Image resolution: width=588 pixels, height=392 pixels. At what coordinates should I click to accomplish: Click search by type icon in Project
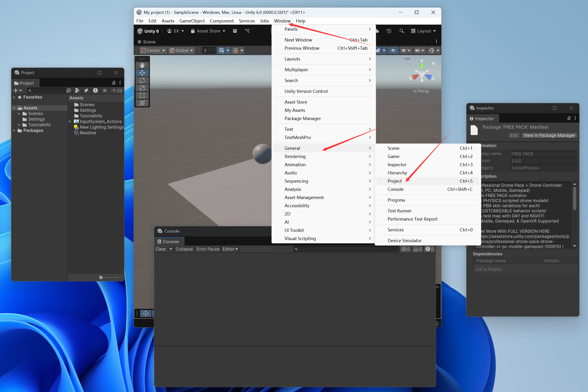77,90
